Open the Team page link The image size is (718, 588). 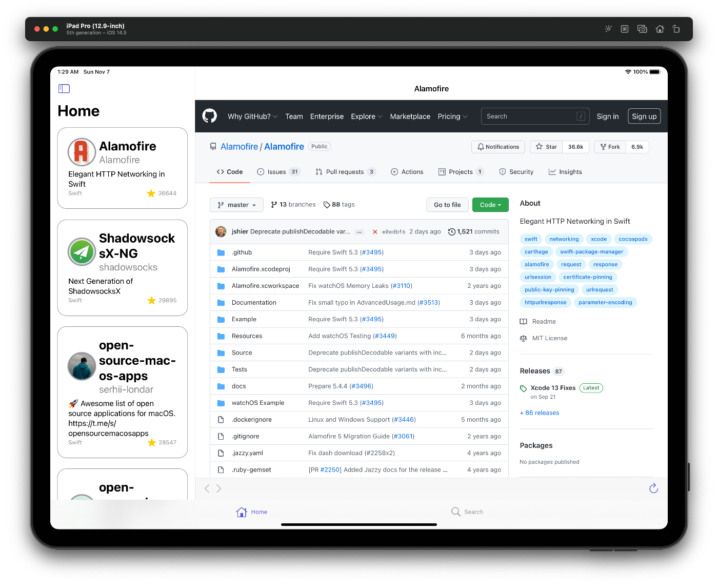(294, 116)
